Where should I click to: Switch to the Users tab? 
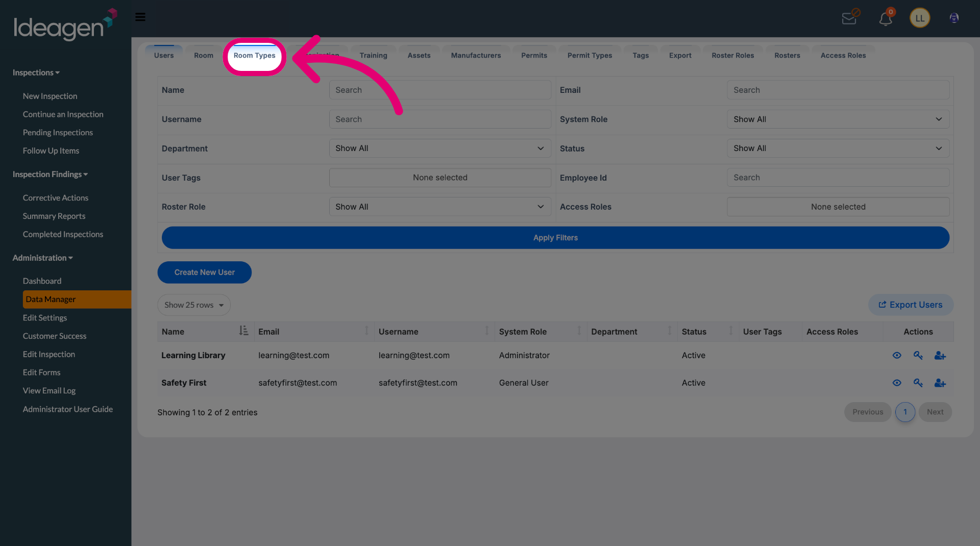(164, 55)
